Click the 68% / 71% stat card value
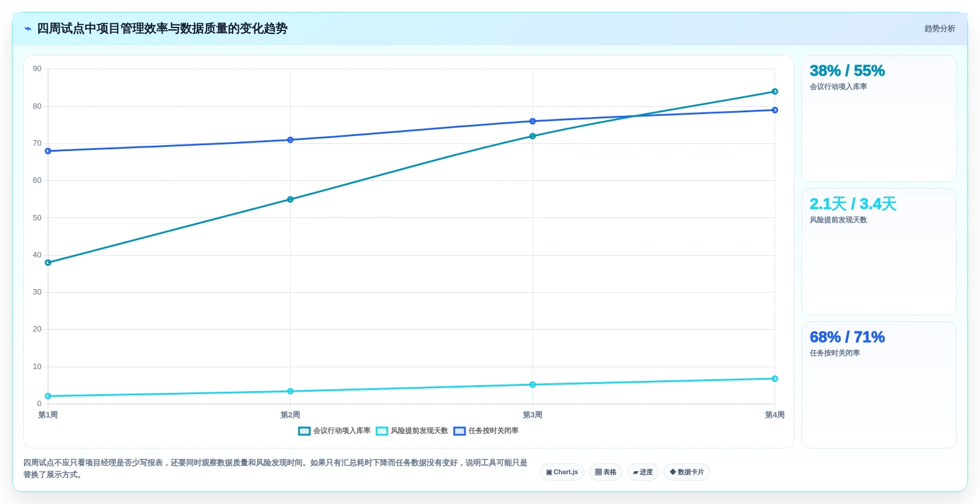 (847, 337)
